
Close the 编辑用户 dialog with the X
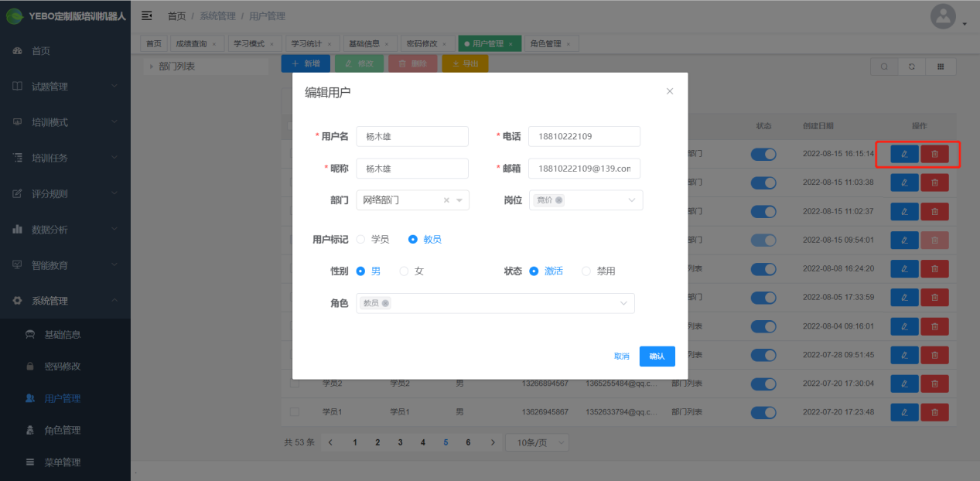coord(670,91)
